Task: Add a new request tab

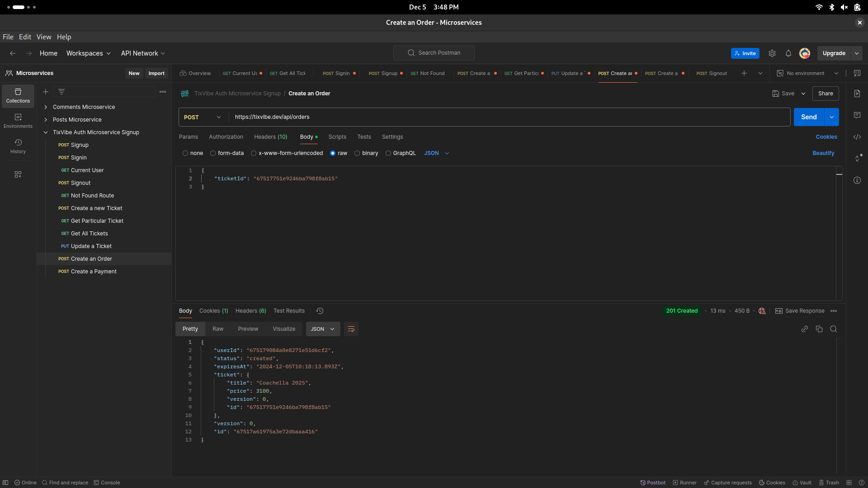Action: [x=744, y=73]
